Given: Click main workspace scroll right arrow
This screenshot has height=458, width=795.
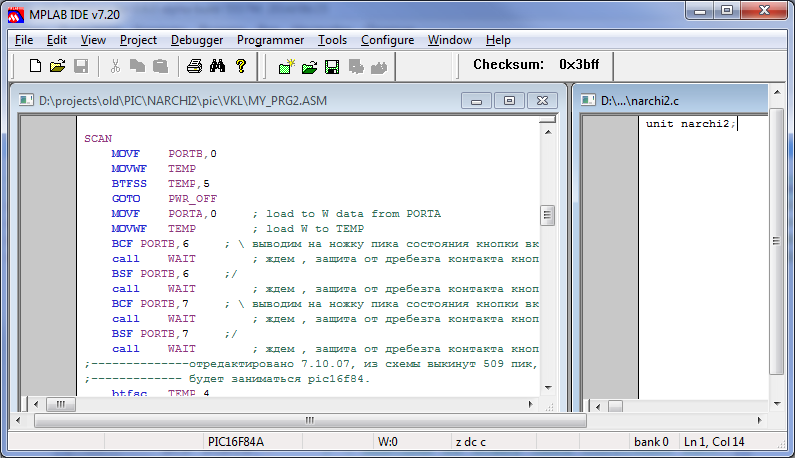Looking at the screenshot, I should point(760,420).
